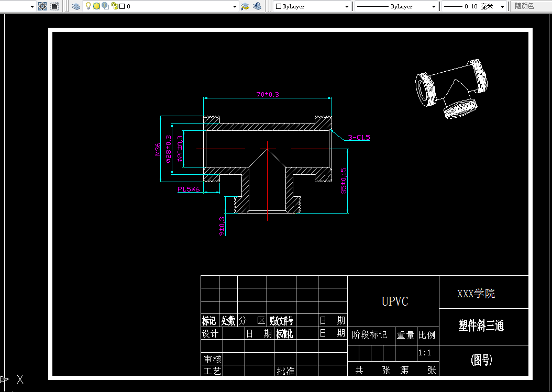Click the XXX学院 title block text
This screenshot has width=552, height=392.
point(476,294)
